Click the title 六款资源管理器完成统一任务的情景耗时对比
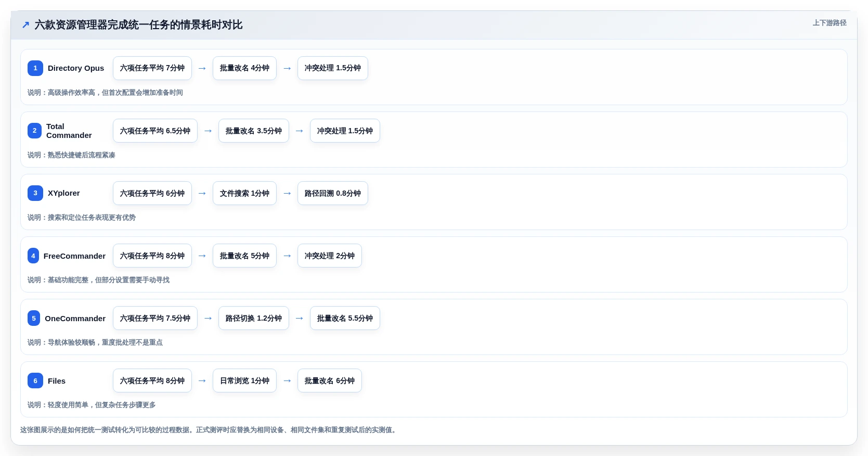The width and height of the screenshot is (868, 456). 138,25
